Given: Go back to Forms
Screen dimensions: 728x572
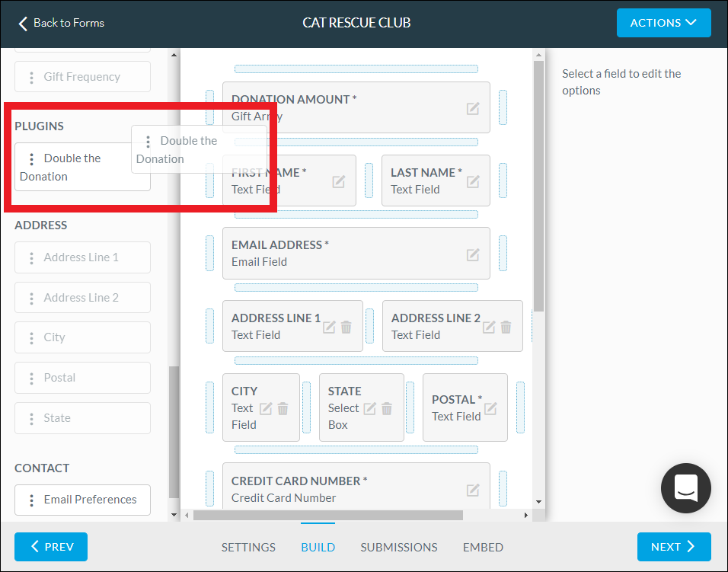Looking at the screenshot, I should pyautogui.click(x=61, y=23).
